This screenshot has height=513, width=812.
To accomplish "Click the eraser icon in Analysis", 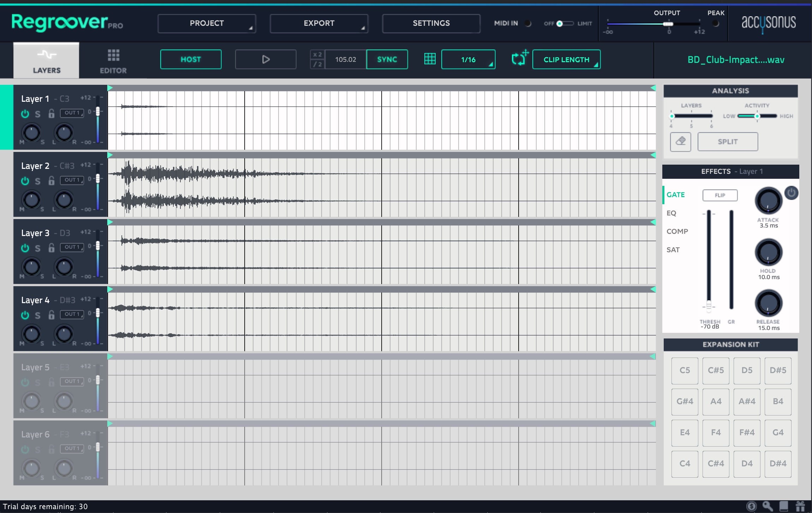I will click(680, 142).
